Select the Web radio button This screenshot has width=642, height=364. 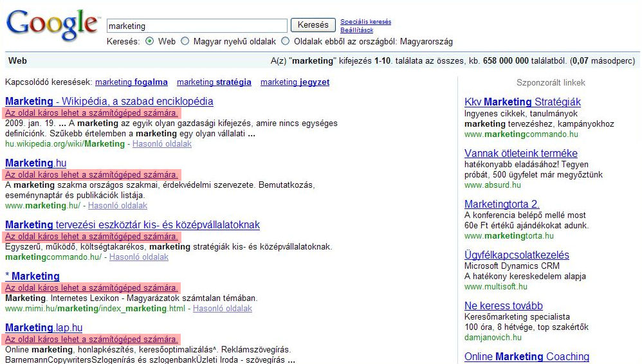tap(150, 41)
